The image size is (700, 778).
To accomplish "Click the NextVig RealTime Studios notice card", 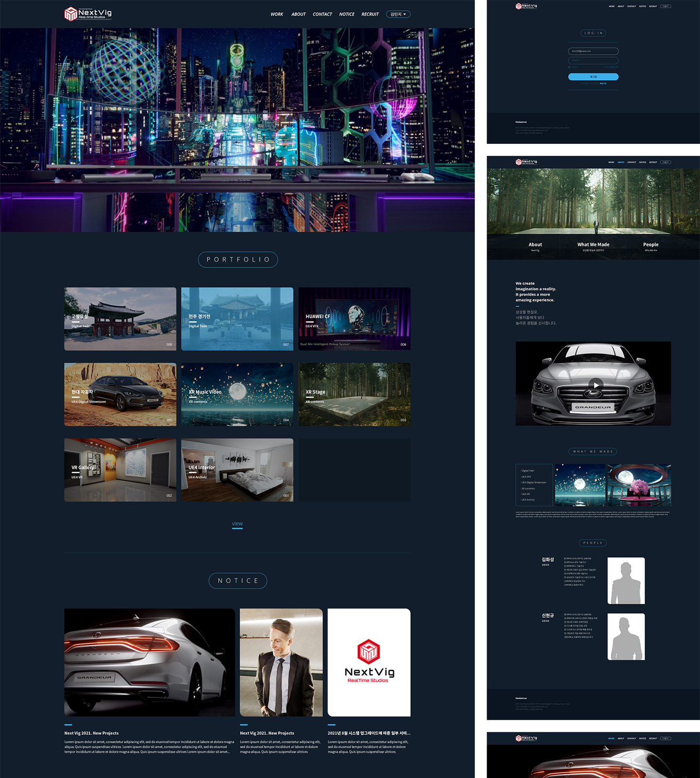I will pos(369,662).
